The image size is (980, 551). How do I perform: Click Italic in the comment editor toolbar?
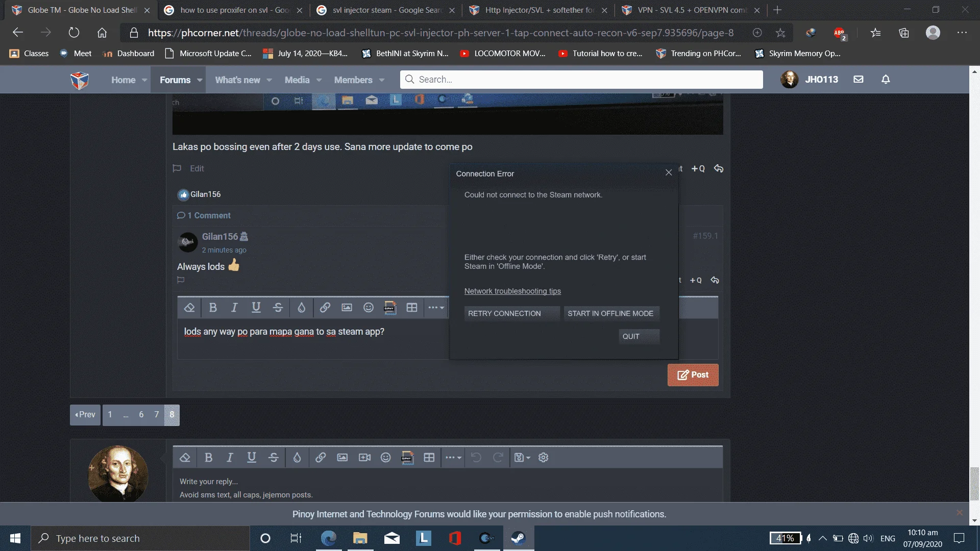pyautogui.click(x=234, y=308)
